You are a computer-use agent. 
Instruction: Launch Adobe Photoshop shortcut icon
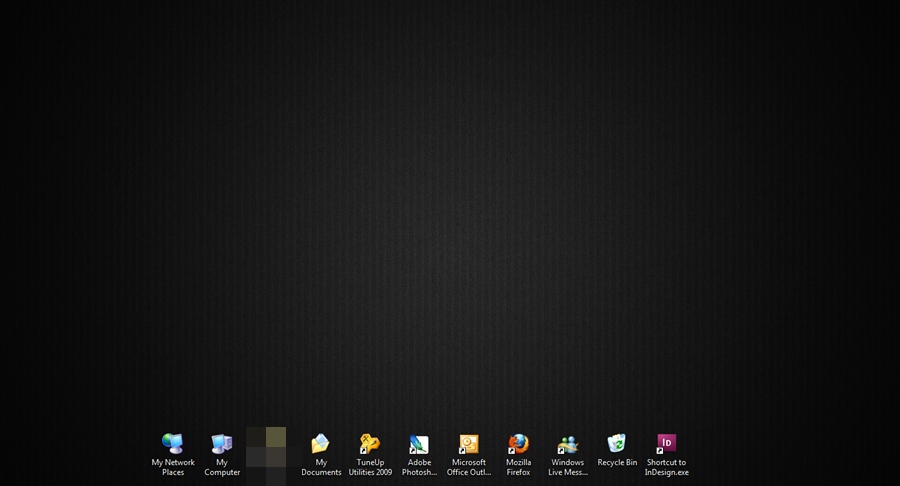419,444
